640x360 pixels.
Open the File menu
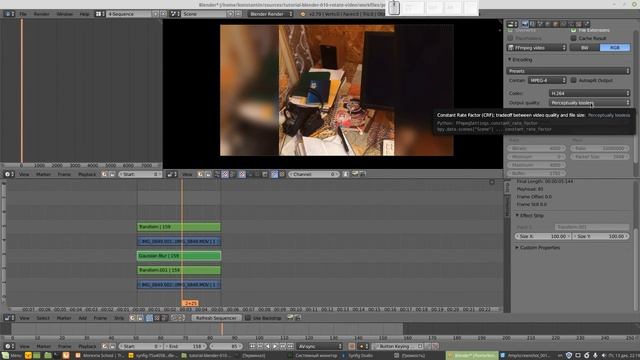point(23,14)
